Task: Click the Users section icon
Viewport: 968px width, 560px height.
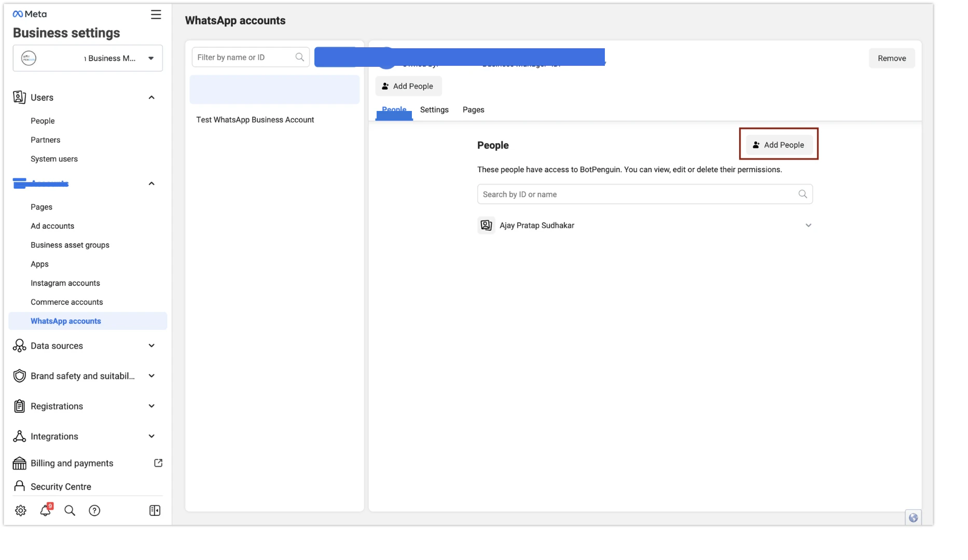Action: coord(19,97)
